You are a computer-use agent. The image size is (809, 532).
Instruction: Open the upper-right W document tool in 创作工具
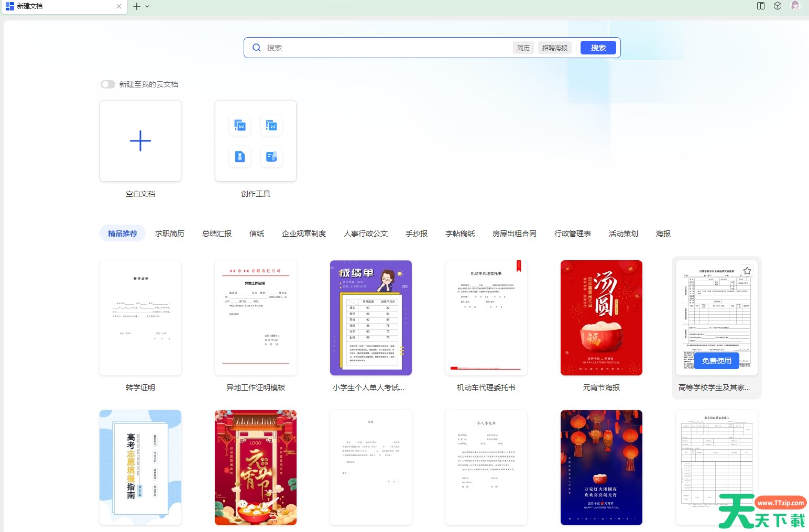271,125
